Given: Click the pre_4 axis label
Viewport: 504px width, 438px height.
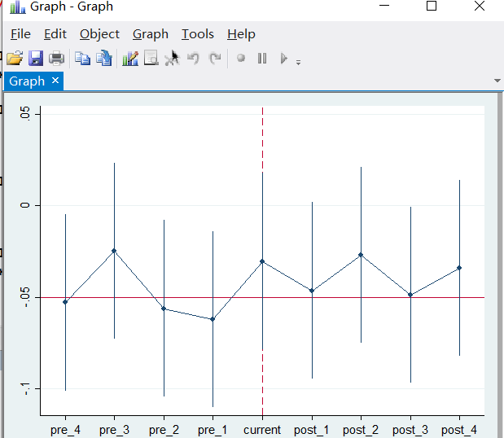Looking at the screenshot, I should click(65, 430).
